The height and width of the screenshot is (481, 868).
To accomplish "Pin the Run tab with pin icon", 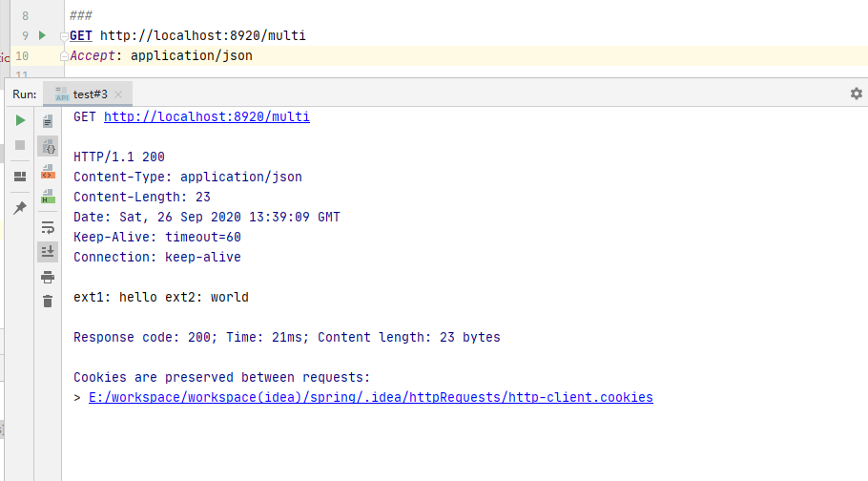I will click(20, 207).
